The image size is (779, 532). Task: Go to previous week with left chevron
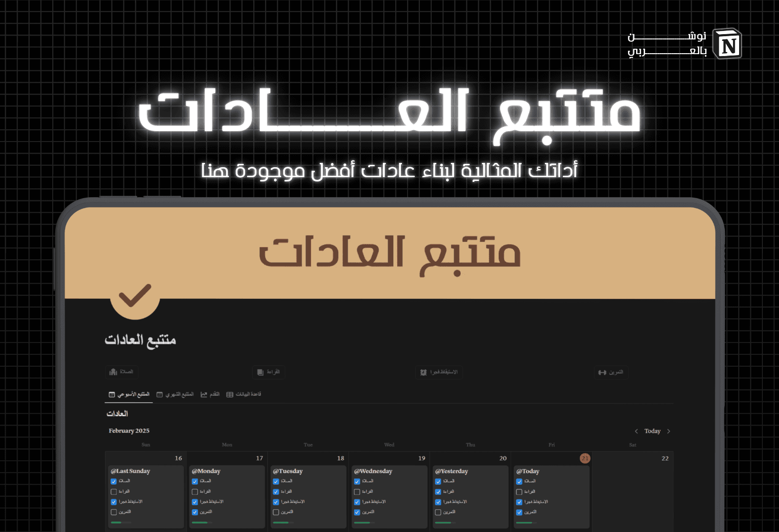[x=636, y=431]
